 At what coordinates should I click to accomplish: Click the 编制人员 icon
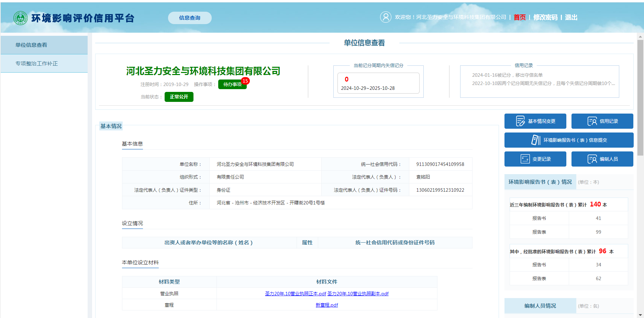(592, 159)
